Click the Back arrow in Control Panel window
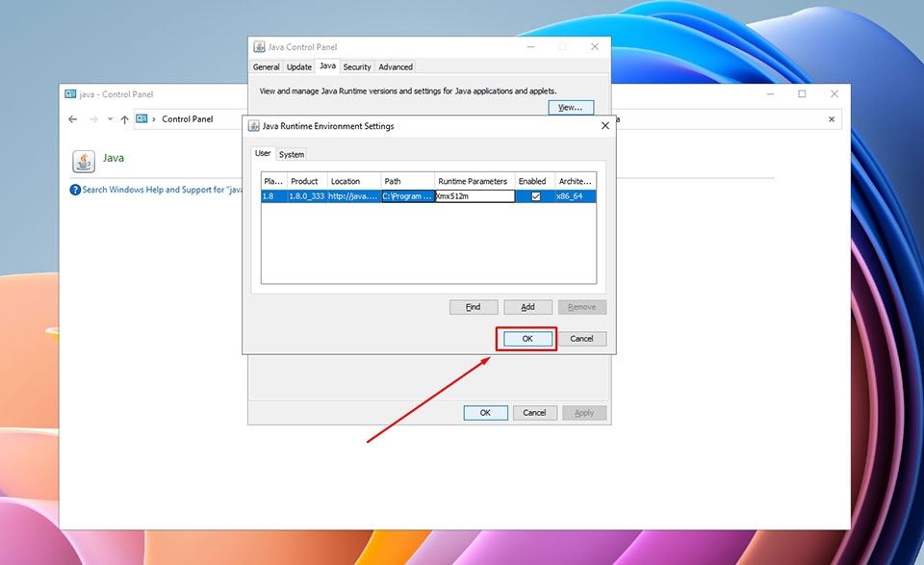 72,119
